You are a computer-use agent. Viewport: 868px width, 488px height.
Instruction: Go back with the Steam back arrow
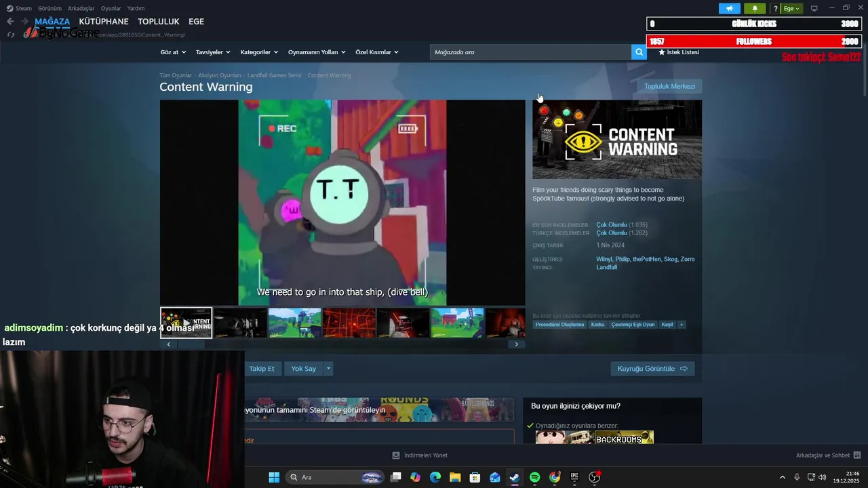click(10, 22)
